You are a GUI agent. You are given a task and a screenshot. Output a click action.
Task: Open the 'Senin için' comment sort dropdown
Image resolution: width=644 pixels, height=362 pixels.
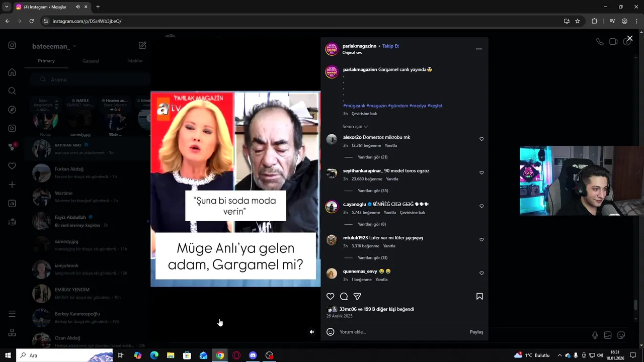tap(355, 127)
